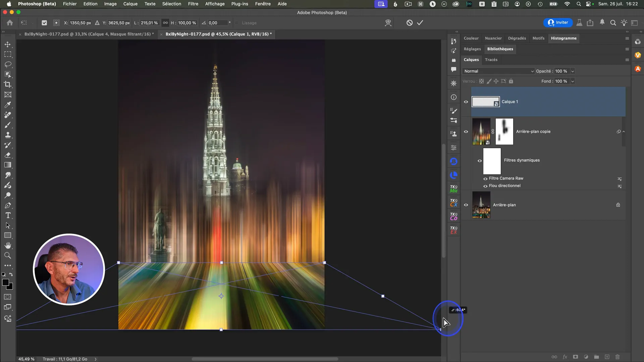Open the Fond slider dropdown
Screen dimensions: 644x362
pyautogui.click(x=573, y=81)
